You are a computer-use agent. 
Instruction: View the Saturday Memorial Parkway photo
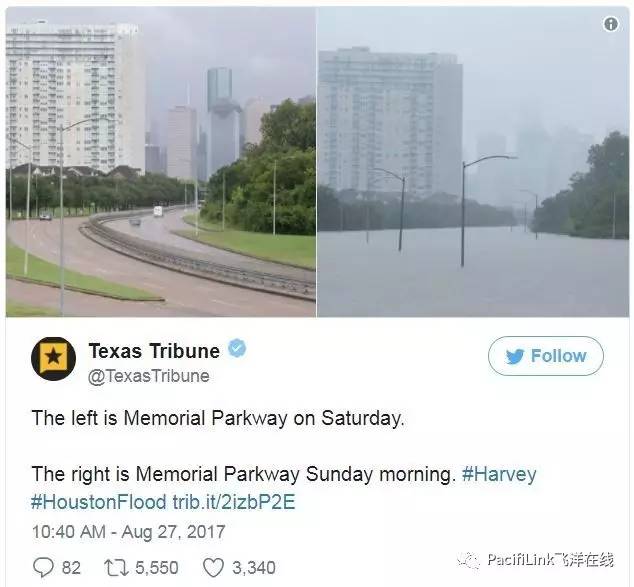click(x=161, y=162)
